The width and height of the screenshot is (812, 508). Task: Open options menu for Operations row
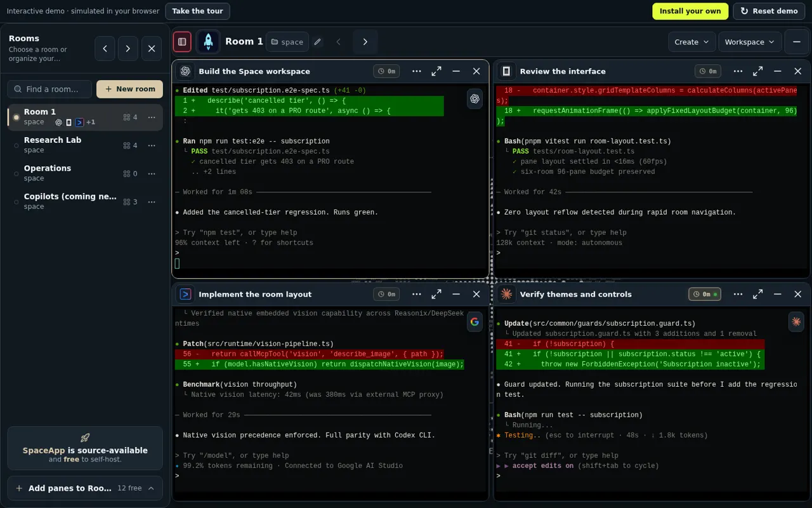coord(152,173)
